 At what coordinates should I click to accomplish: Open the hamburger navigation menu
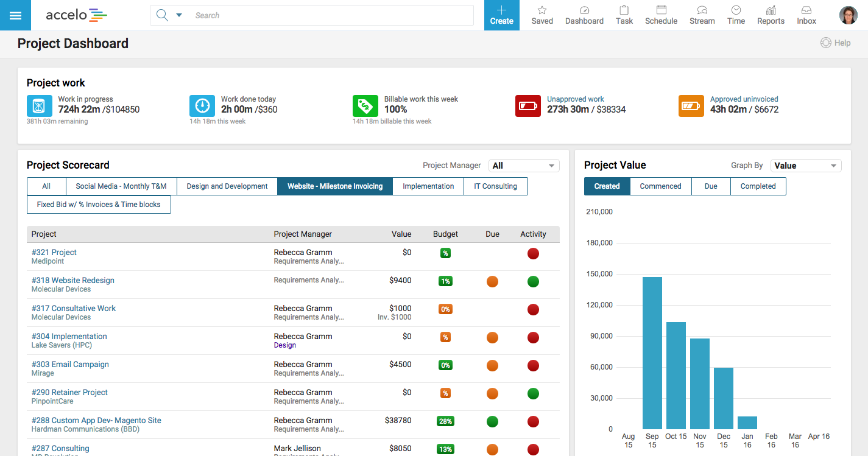(x=15, y=15)
